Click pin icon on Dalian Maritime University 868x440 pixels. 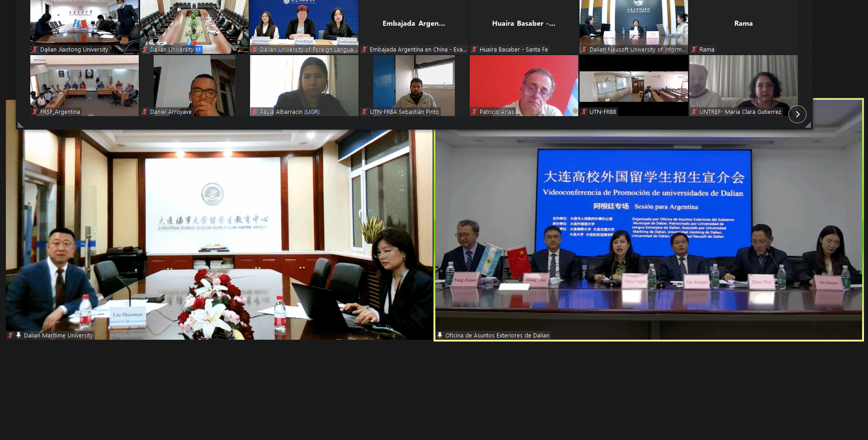click(x=19, y=335)
